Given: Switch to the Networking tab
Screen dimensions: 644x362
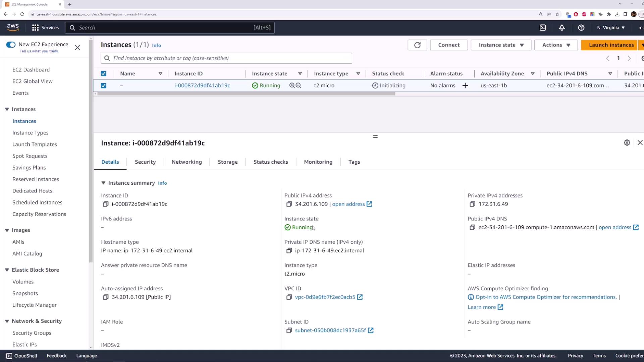Looking at the screenshot, I should 186,162.
